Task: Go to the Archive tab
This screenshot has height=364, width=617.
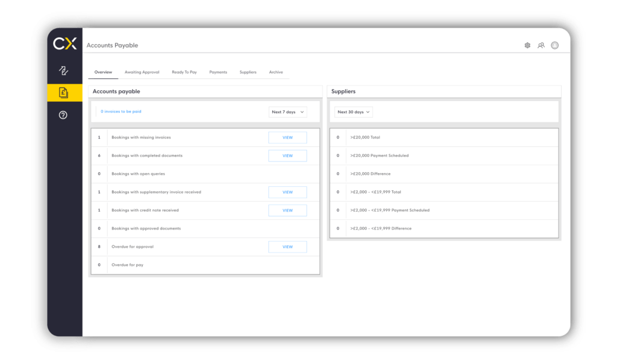Action: click(x=276, y=72)
